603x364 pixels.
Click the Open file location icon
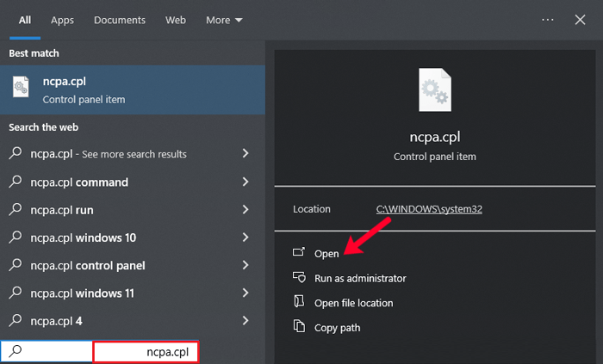[x=299, y=301]
